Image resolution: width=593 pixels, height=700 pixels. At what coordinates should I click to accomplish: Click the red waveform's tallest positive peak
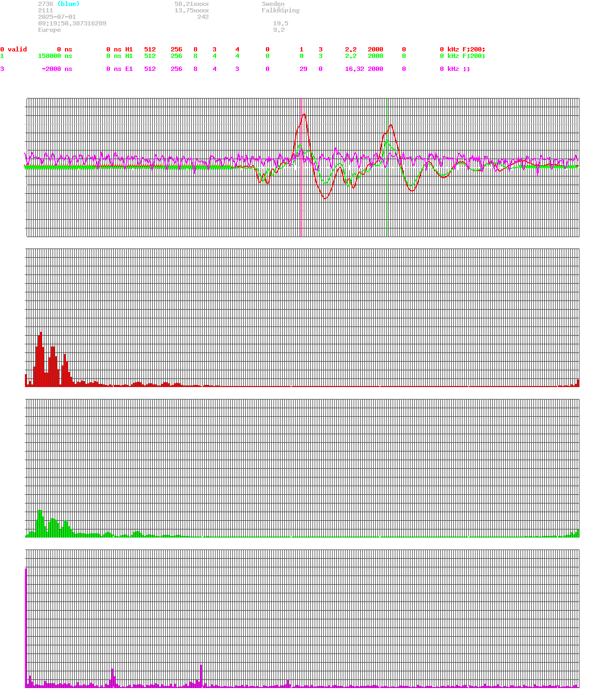coord(304,114)
